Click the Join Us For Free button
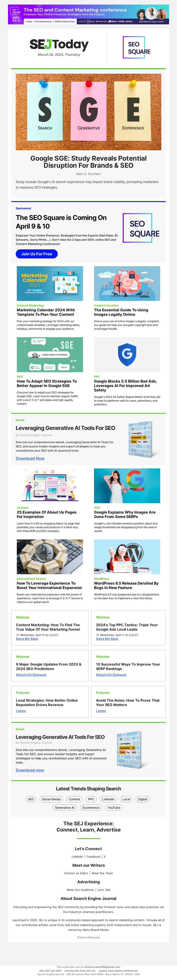This screenshot has height=980, width=177. tap(37, 254)
